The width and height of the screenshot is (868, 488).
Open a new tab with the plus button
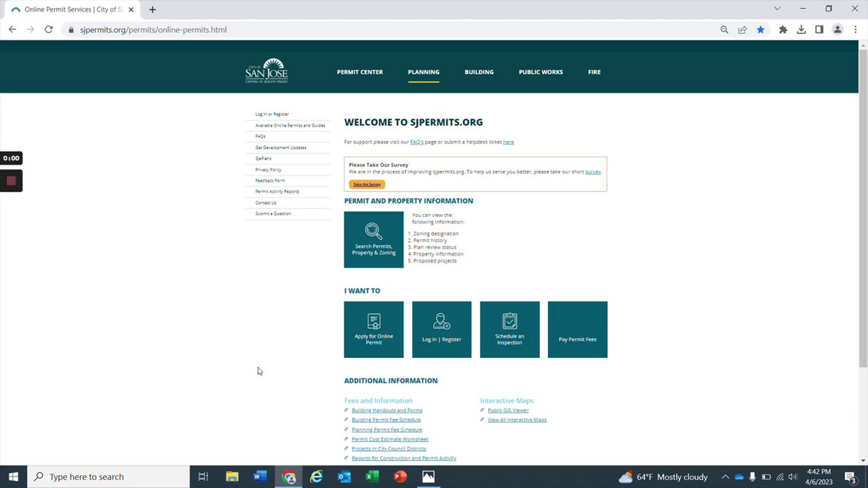click(x=153, y=9)
